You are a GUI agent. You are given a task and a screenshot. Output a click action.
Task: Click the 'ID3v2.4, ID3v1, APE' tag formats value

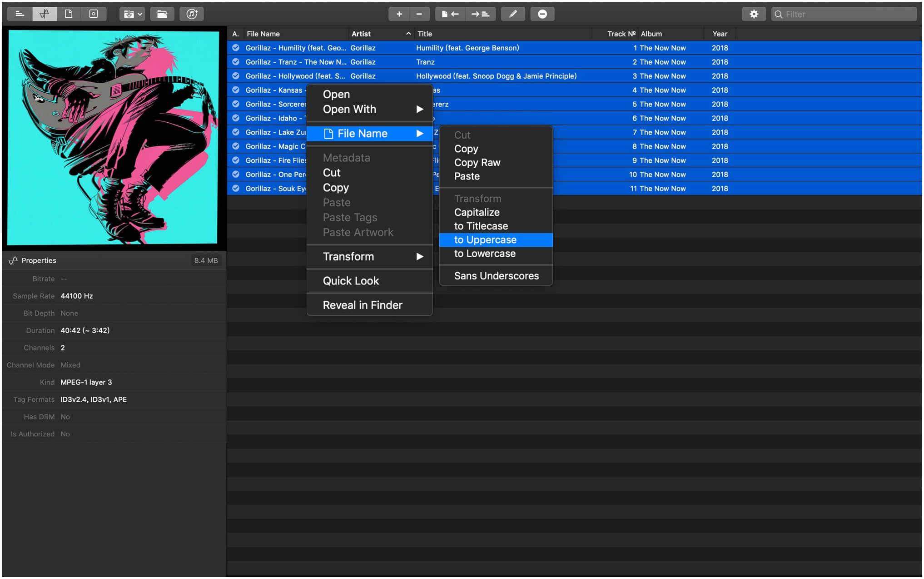pyautogui.click(x=94, y=399)
